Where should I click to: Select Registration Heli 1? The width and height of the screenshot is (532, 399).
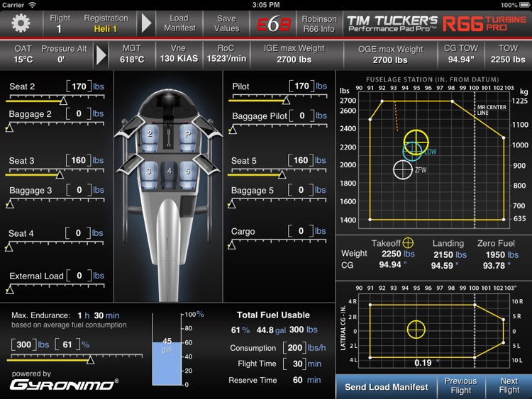(106, 23)
